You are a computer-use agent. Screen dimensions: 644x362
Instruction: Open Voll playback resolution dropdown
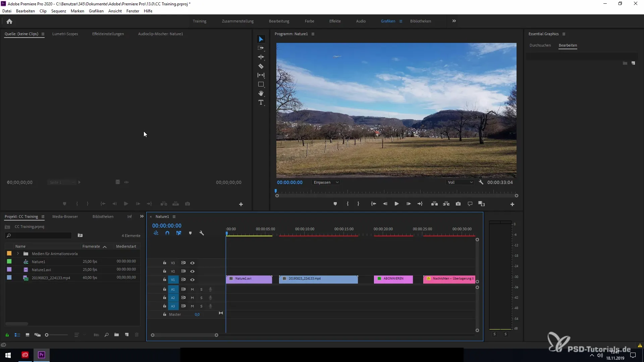point(460,182)
